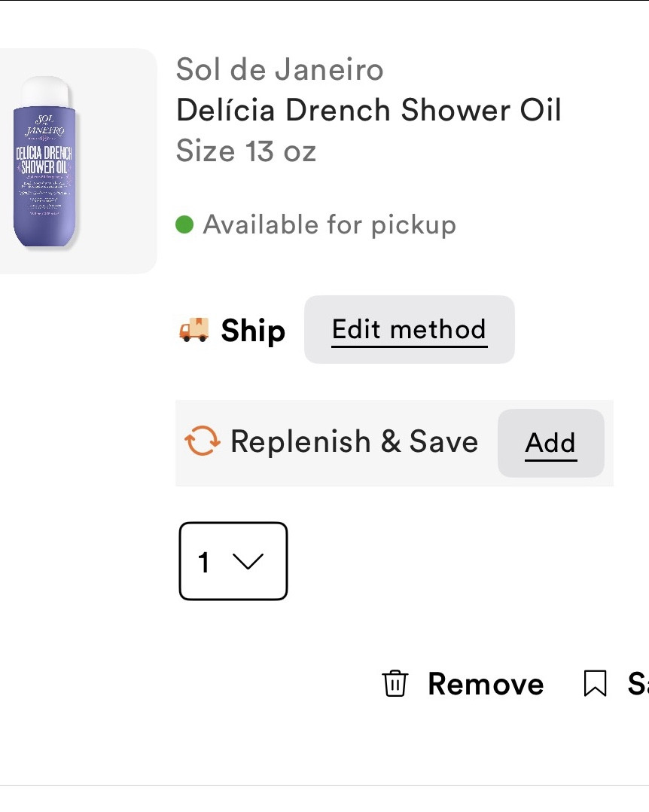Viewport: 649px width, 812px height.
Task: Expand the Replenish & Save details via Add
Action: pyautogui.click(x=550, y=443)
